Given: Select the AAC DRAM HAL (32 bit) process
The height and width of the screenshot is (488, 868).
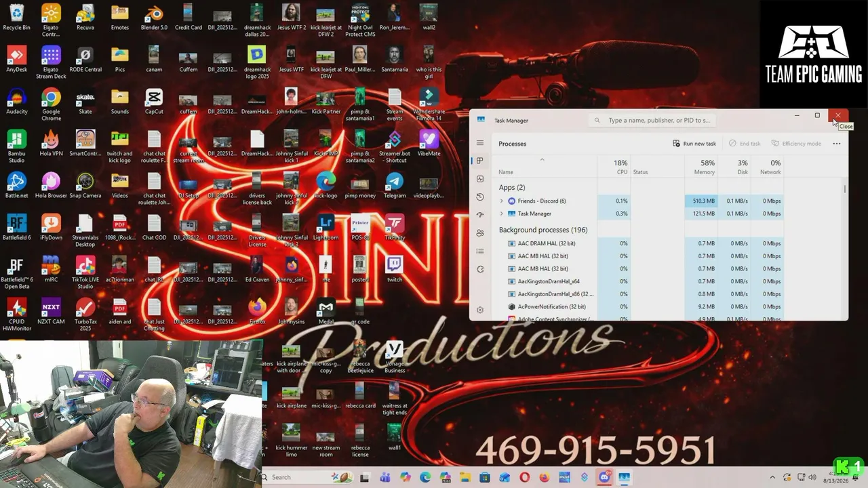Looking at the screenshot, I should pos(546,243).
